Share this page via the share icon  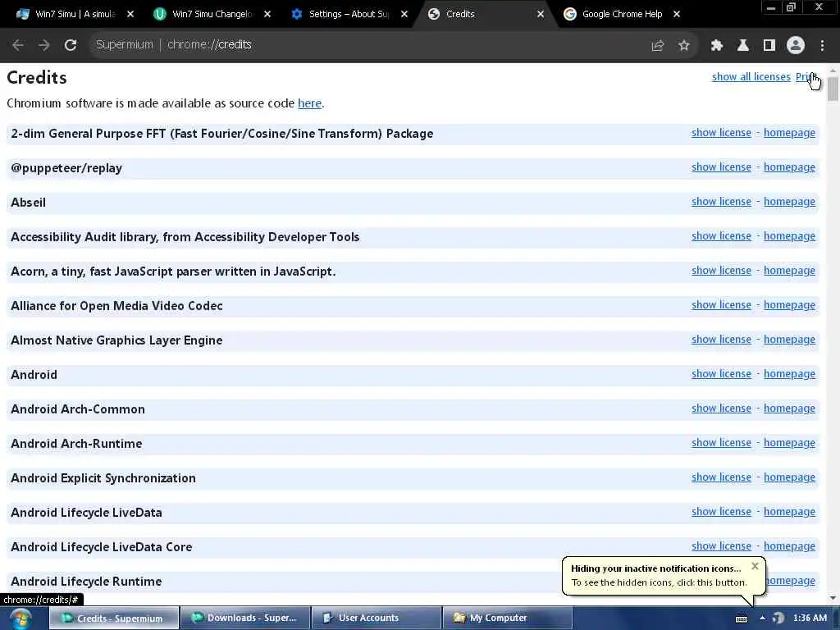click(658, 46)
